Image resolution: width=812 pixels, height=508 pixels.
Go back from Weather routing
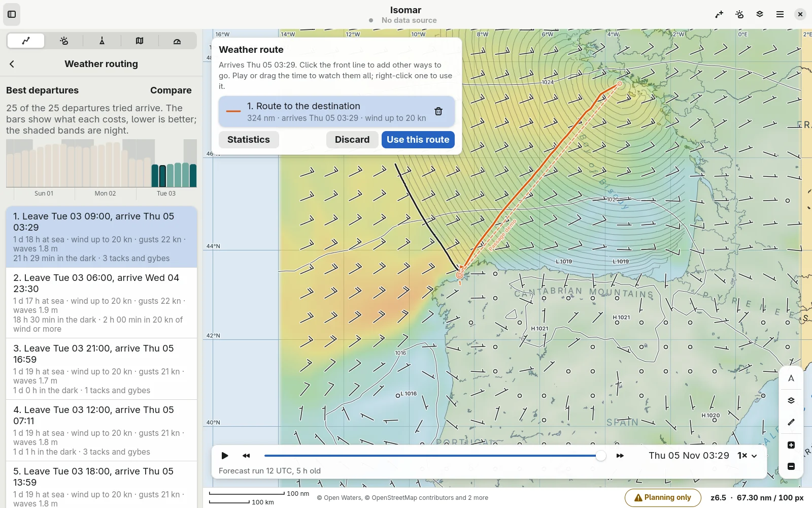[x=12, y=64]
